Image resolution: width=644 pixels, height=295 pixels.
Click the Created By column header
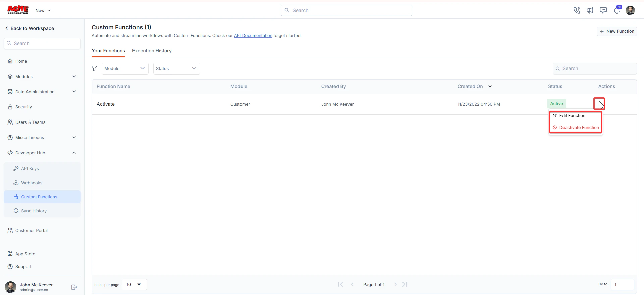(x=333, y=87)
